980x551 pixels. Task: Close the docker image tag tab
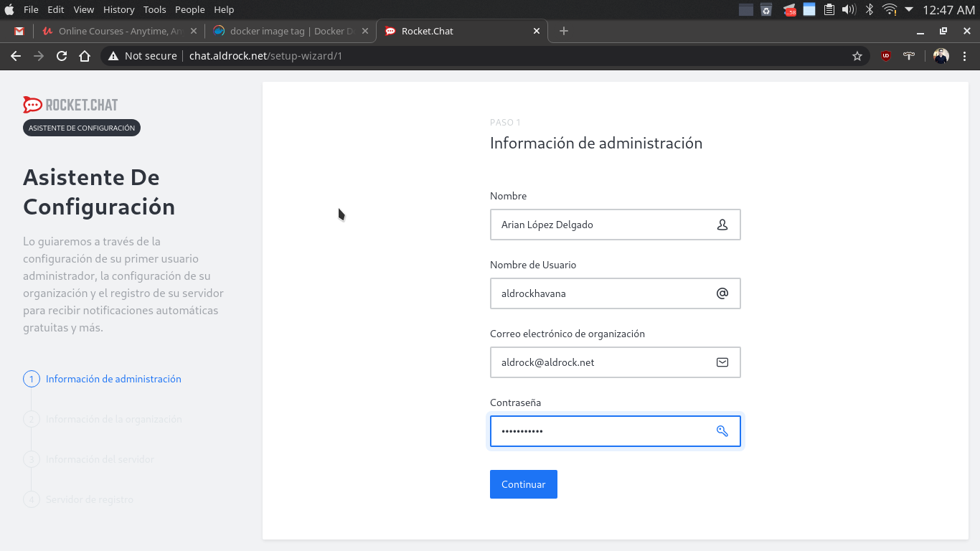pos(365,31)
